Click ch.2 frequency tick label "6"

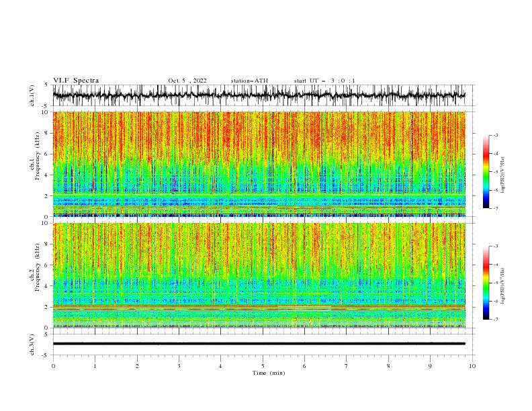point(47,265)
